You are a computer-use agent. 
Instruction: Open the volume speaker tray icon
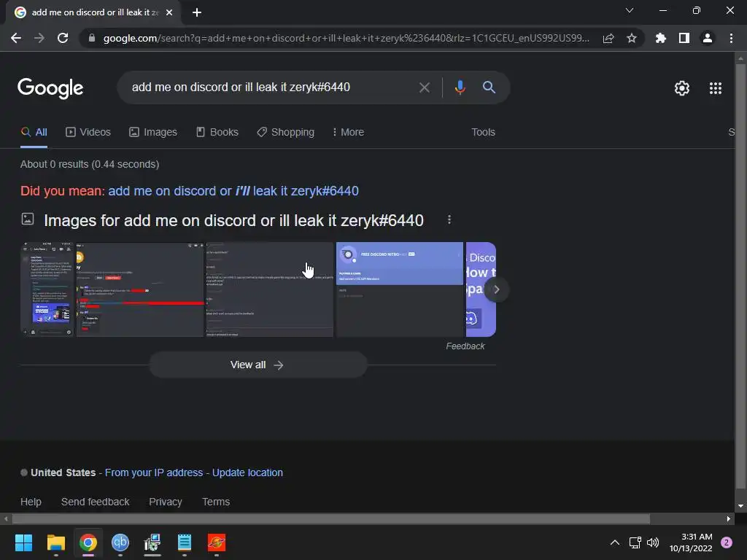(x=653, y=542)
